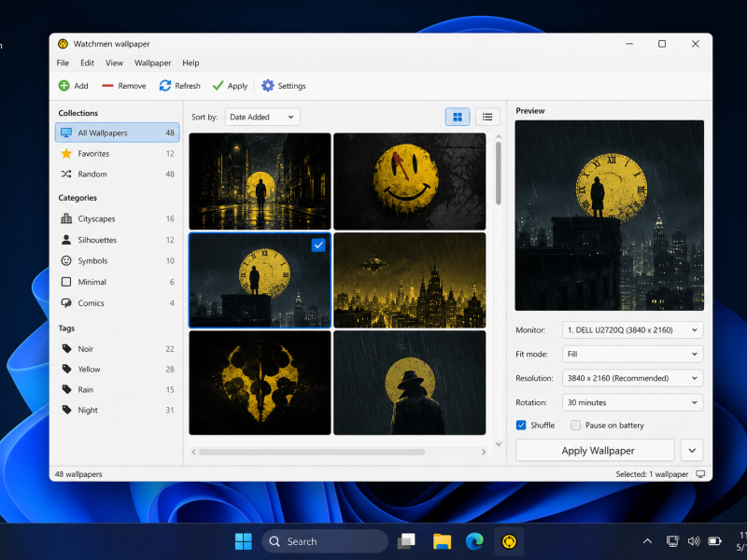Open the Wallpaper menu

(x=152, y=63)
